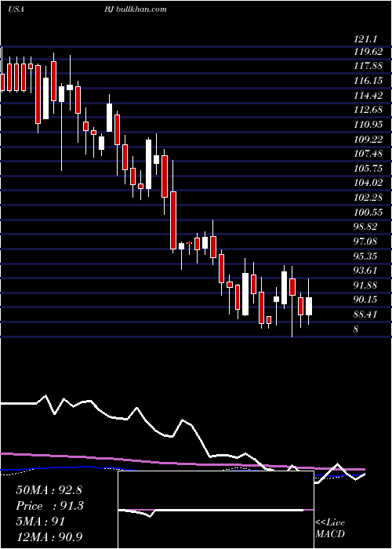The width and height of the screenshot is (392, 549).
Task: Click the 100.55 price axis label
Action: coord(368,213)
